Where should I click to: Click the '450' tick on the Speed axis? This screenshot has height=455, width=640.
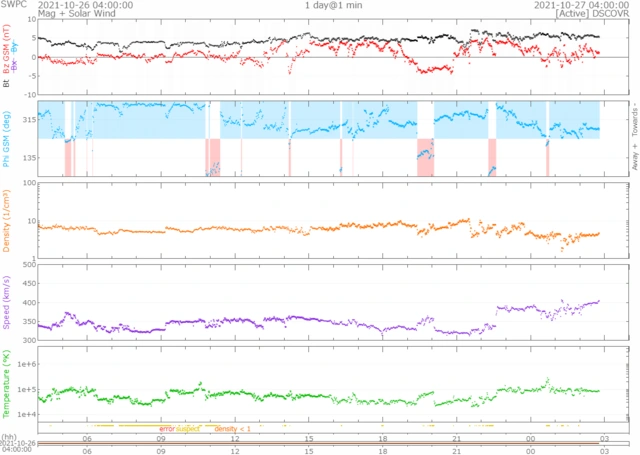pos(30,284)
